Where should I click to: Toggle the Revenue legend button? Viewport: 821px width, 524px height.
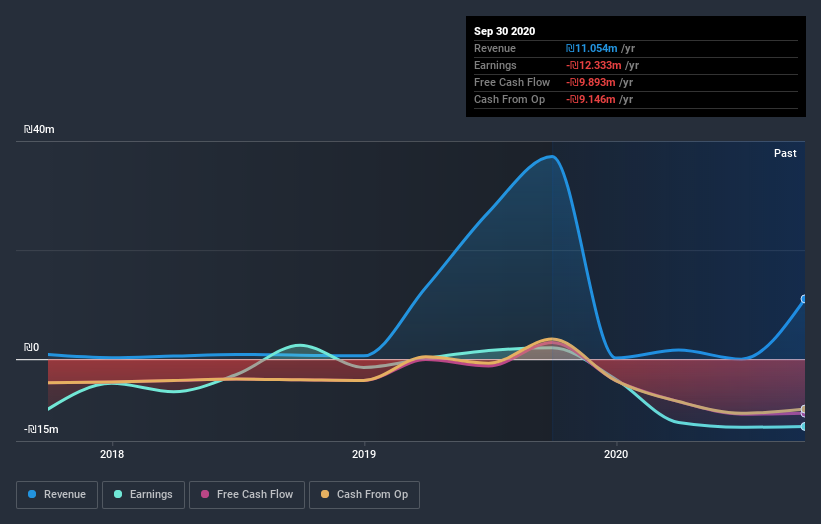click(57, 495)
